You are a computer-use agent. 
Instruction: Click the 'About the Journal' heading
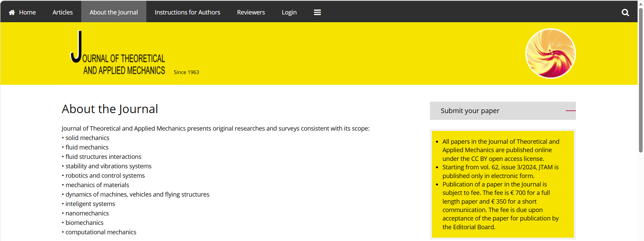pos(110,109)
